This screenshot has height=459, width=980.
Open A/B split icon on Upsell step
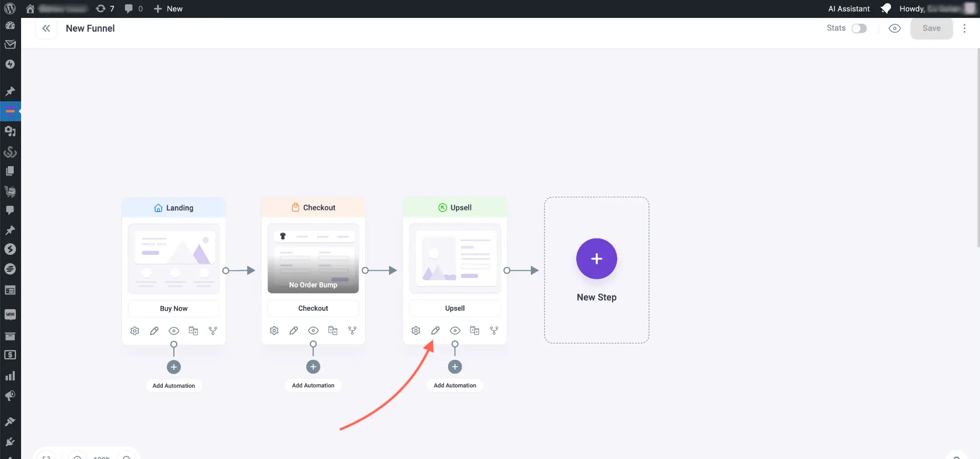(494, 330)
